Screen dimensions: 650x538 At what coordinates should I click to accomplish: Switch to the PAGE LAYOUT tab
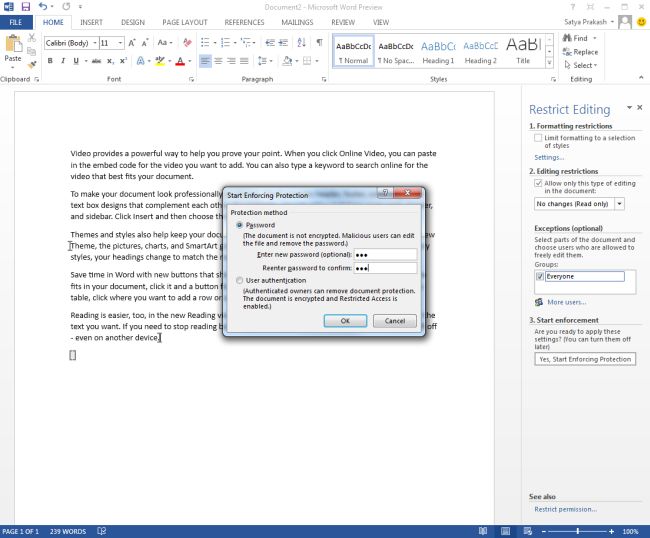(184, 22)
